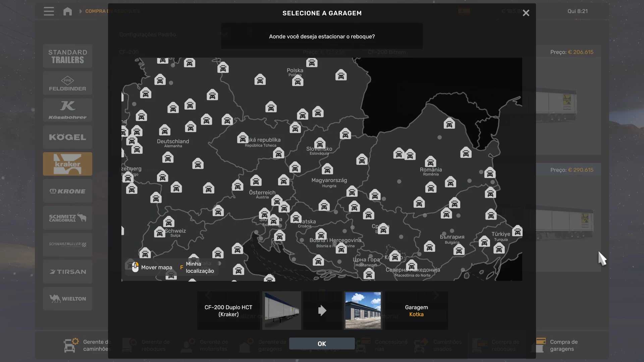Click the garage marker above Deutschland label
This screenshot has height=362, width=644.
click(x=165, y=130)
